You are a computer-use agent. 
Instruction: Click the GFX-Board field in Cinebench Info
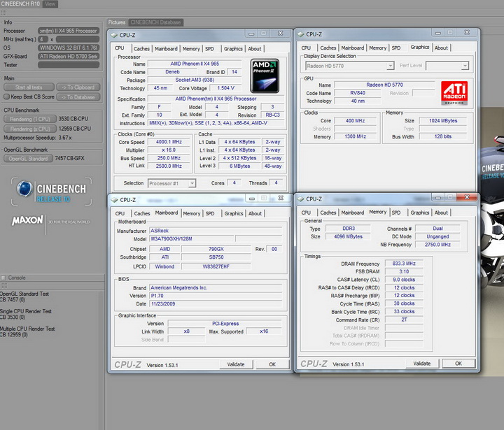69,56
